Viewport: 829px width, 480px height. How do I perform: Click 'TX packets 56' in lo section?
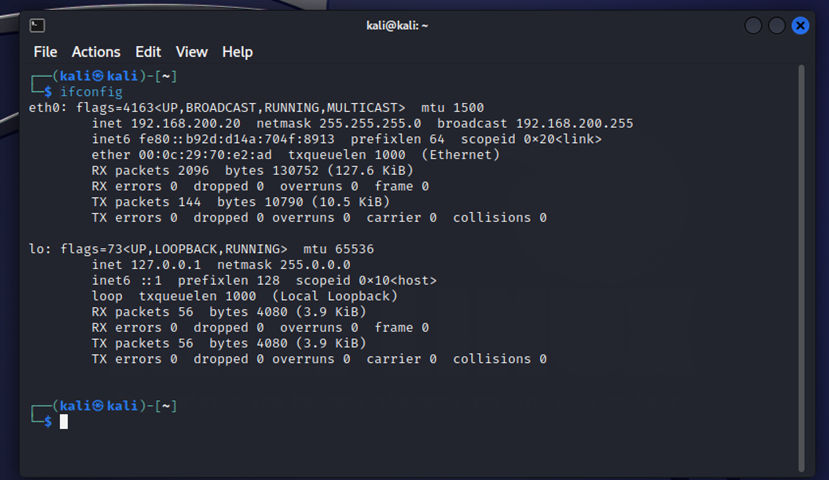pos(142,343)
